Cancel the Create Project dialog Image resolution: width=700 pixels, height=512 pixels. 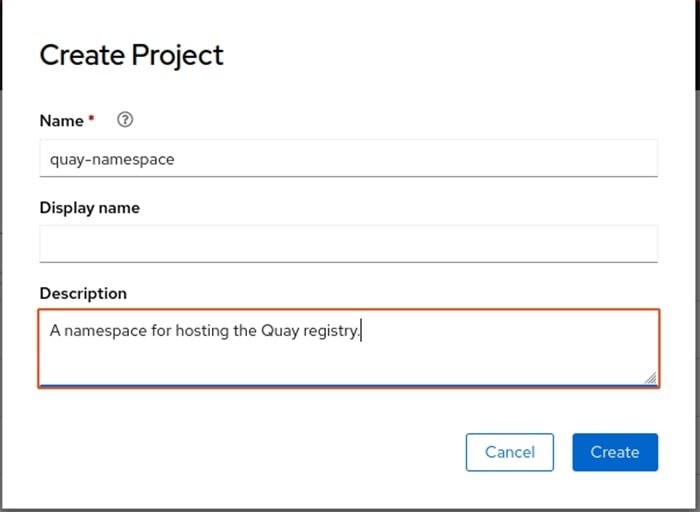tap(510, 452)
